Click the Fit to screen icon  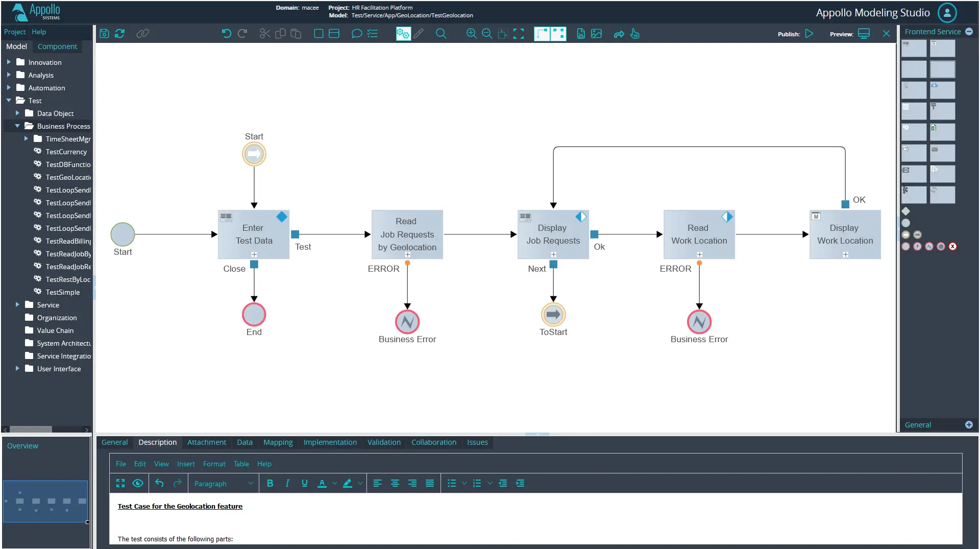point(519,34)
